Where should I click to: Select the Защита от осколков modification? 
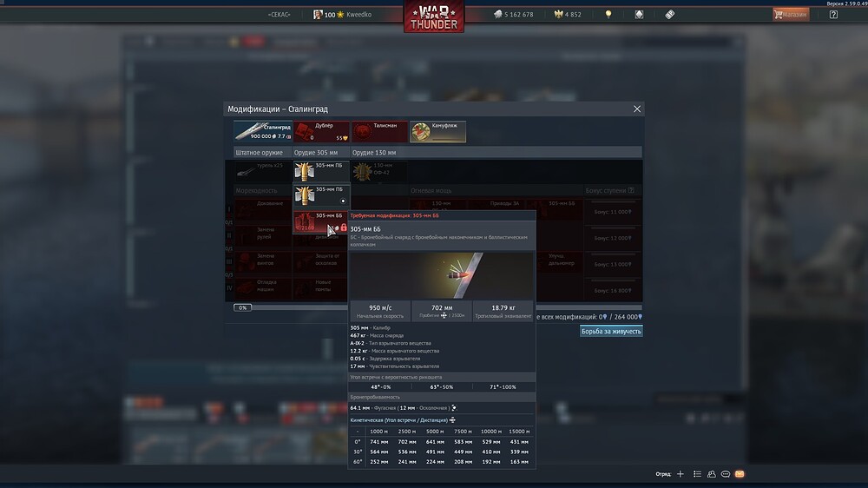[x=321, y=262]
